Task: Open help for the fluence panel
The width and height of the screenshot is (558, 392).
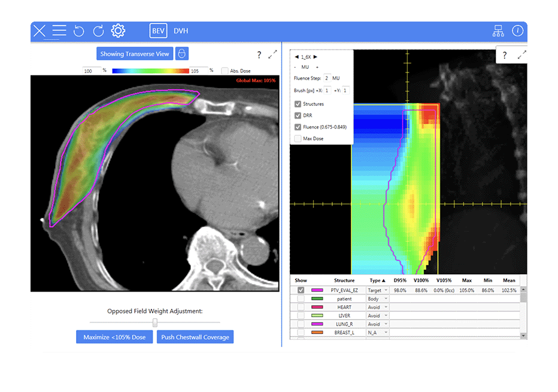Action: 505,55
